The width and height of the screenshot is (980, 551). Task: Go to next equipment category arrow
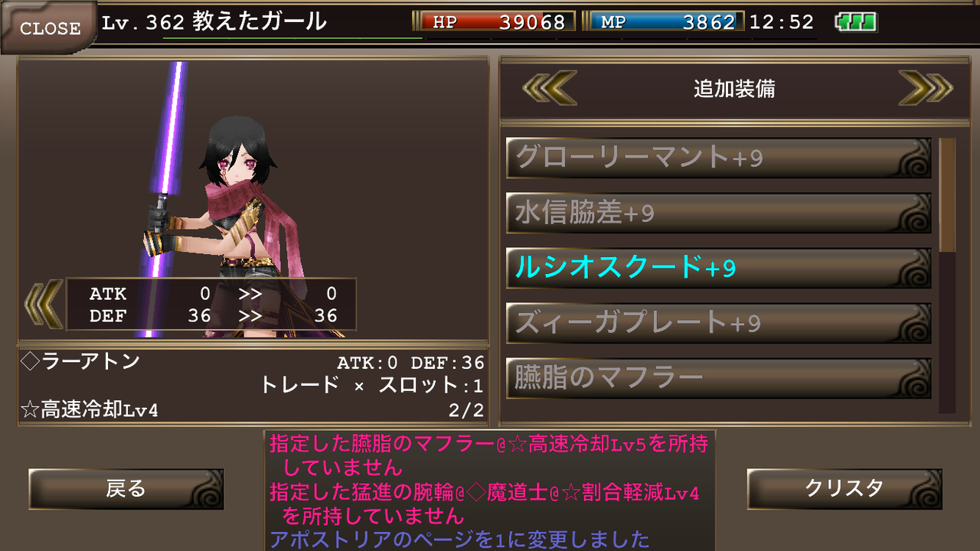[925, 89]
